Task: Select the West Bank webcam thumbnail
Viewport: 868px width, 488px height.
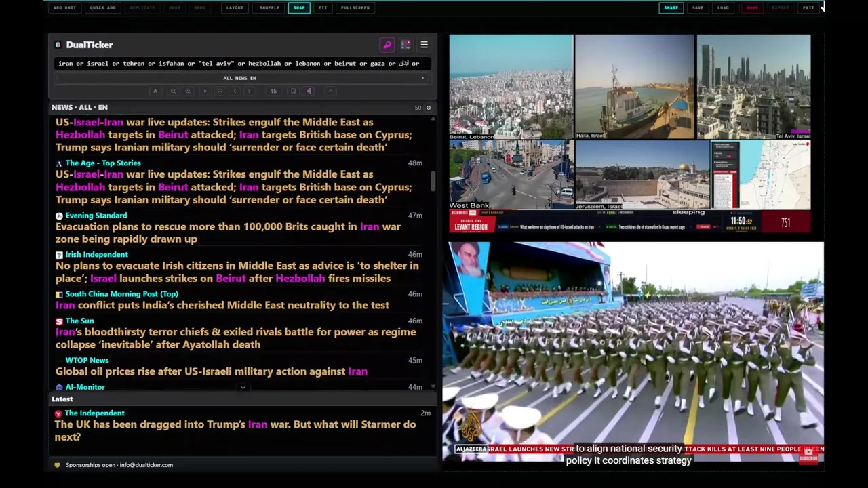Action: [511, 176]
